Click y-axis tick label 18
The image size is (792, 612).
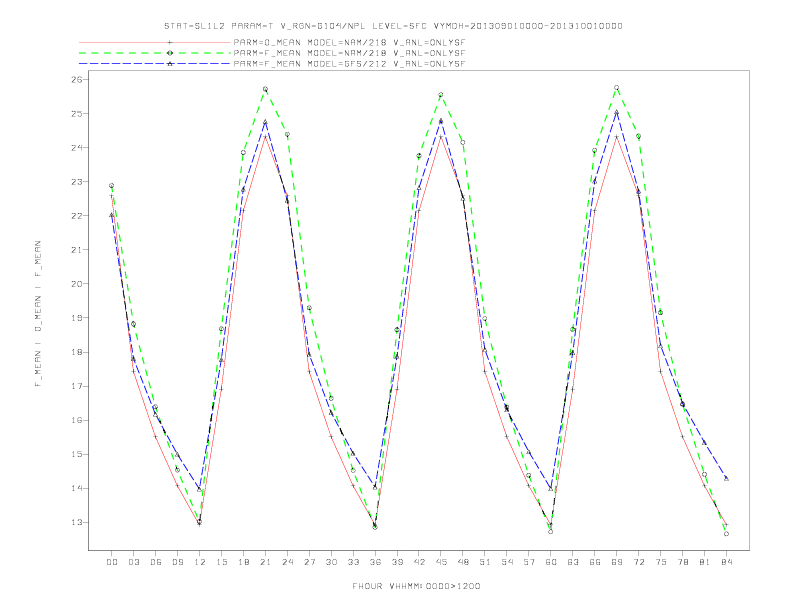(77, 352)
